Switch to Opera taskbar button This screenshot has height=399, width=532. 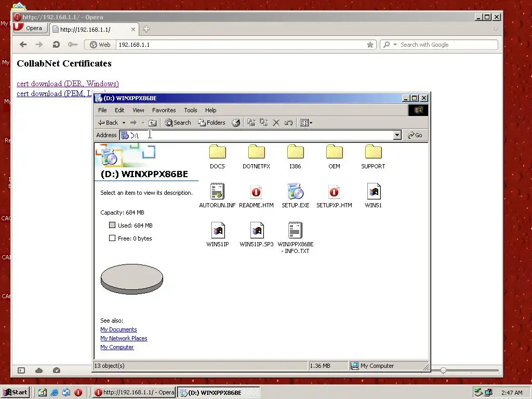point(135,393)
